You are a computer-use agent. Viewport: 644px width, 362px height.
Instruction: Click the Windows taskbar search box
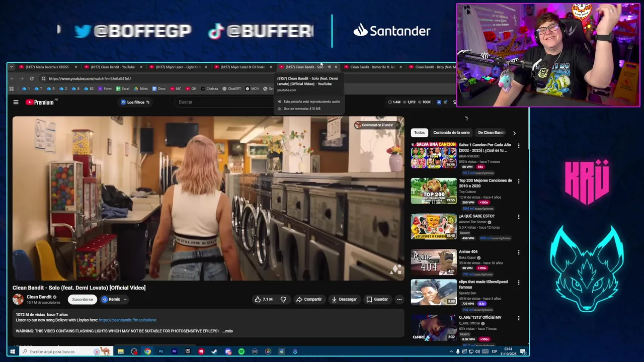coord(65,351)
